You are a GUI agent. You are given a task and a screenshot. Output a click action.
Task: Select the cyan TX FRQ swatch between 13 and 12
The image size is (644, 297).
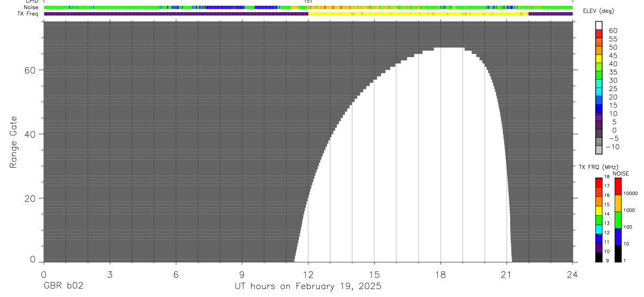click(x=598, y=229)
